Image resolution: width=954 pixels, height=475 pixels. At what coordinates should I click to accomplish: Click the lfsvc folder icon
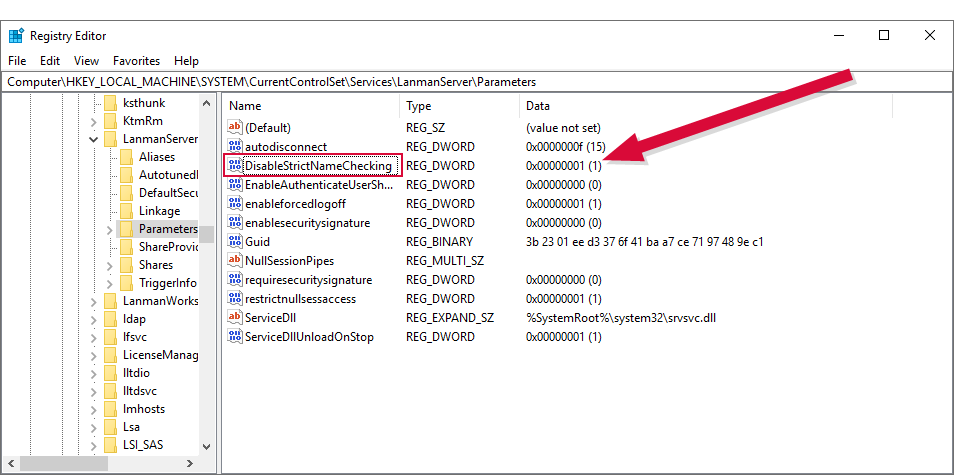[110, 337]
